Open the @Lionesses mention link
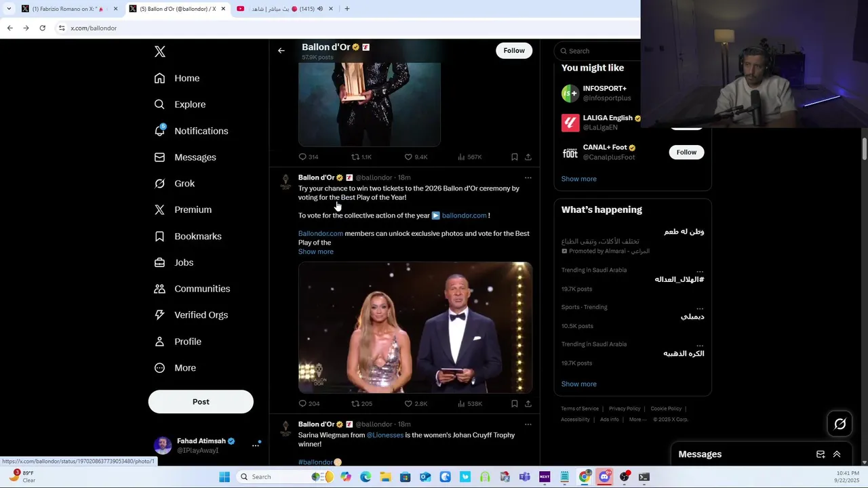This screenshot has height=488, width=868. tap(384, 435)
